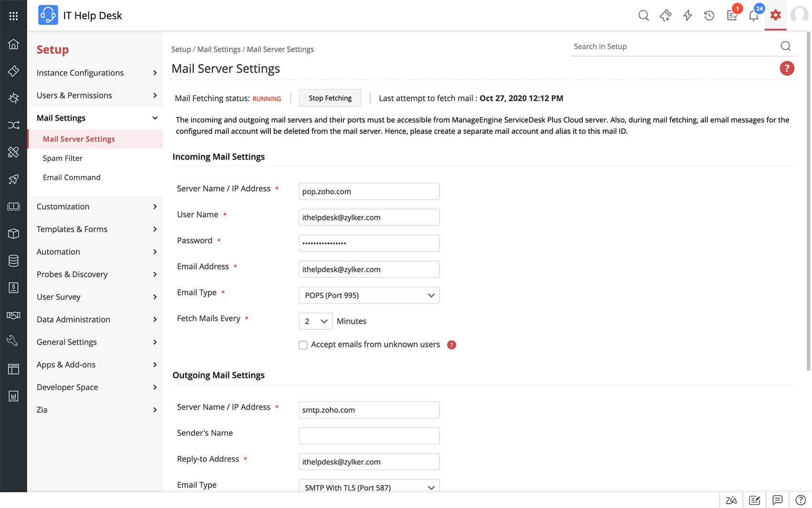Viewport: 812px width, 508px height.
Task: Click the red help question icon
Action: coord(787,68)
